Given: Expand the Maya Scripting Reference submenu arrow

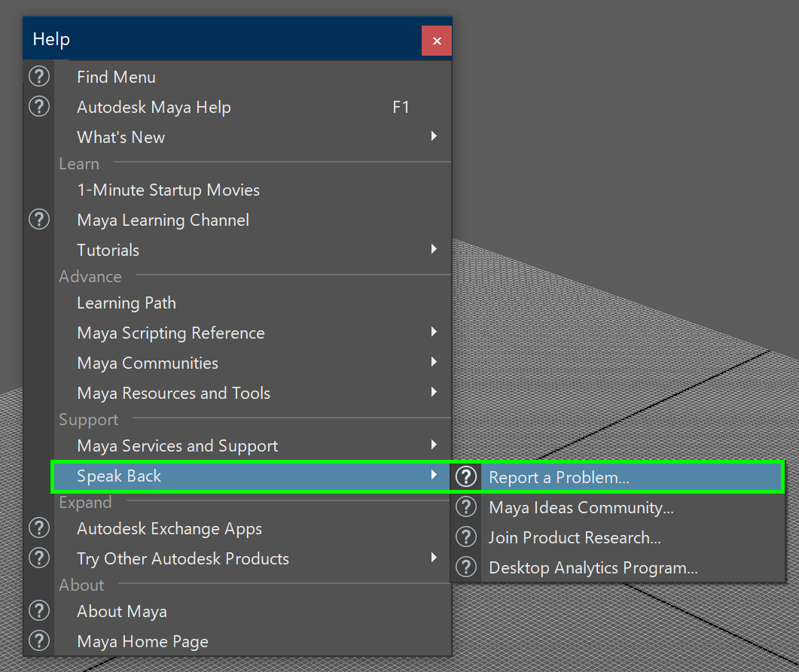Looking at the screenshot, I should (434, 332).
